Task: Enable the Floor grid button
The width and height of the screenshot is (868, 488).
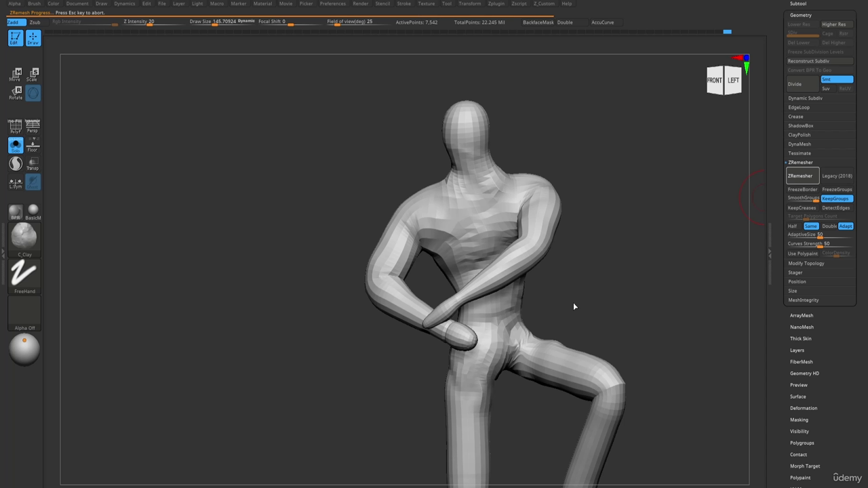Action: click(x=33, y=145)
